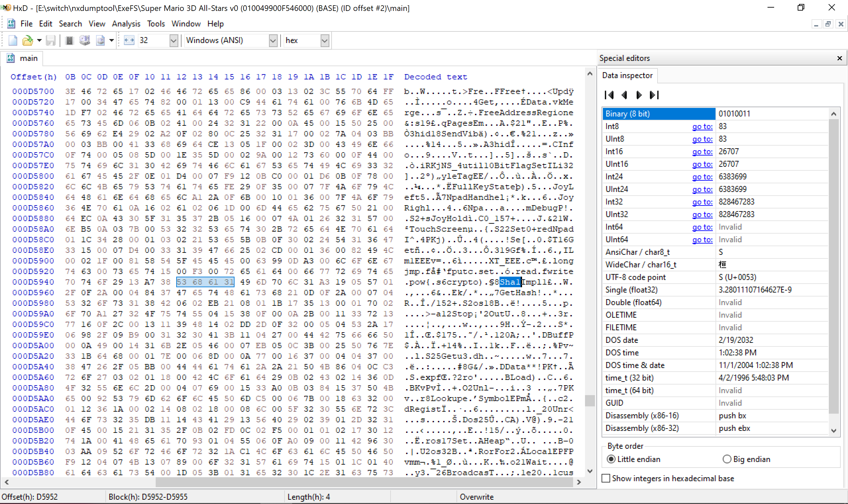
Task: Click the Open disk toolbar icon
Action: click(x=84, y=40)
